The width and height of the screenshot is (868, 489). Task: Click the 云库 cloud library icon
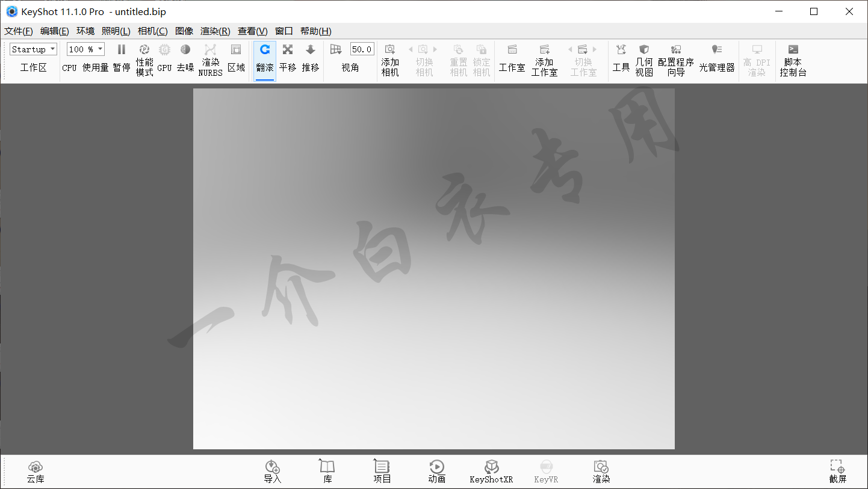(36, 471)
